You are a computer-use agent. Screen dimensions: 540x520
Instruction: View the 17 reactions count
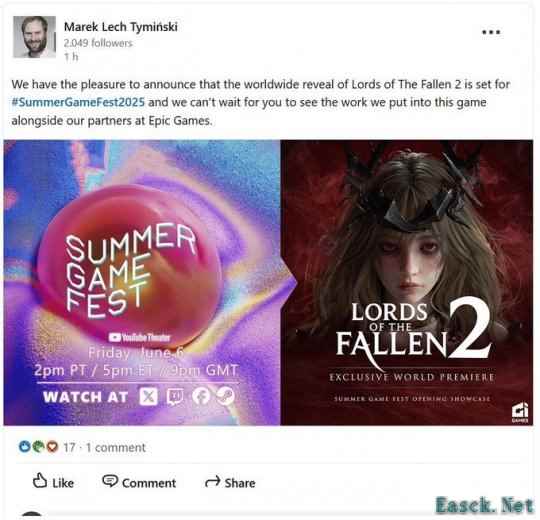69,447
